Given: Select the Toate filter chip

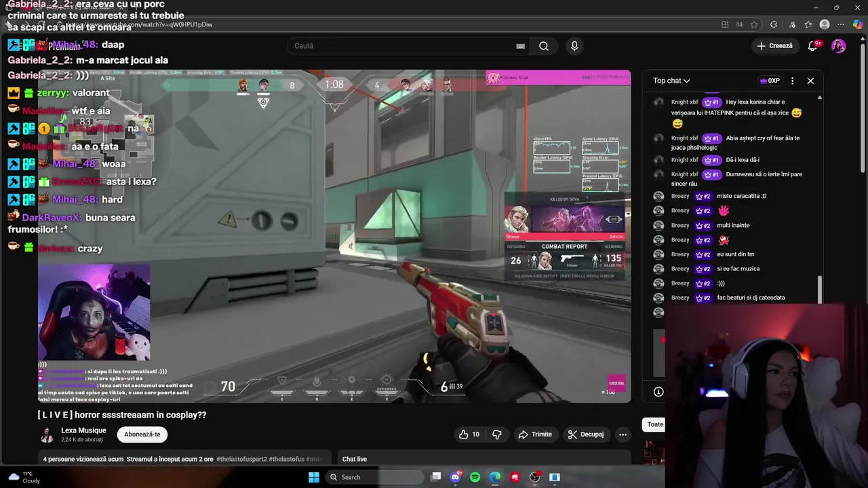Looking at the screenshot, I should tap(654, 424).
